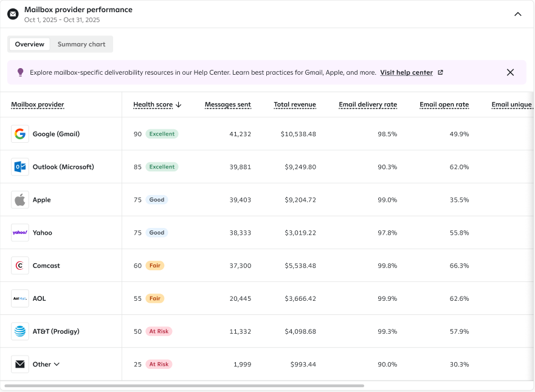Select the Comcast provider name
535x392 pixels.
click(46, 266)
